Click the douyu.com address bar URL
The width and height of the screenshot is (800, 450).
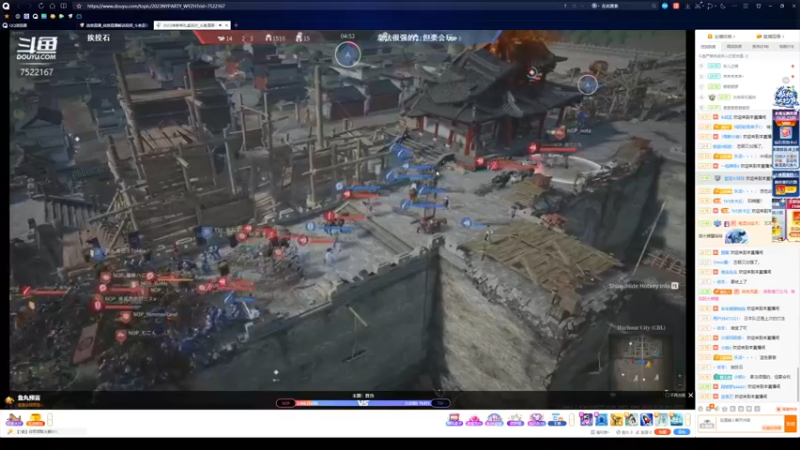tap(156, 6)
